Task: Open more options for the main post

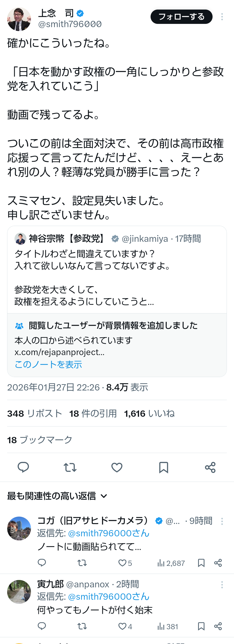Action: (x=222, y=17)
